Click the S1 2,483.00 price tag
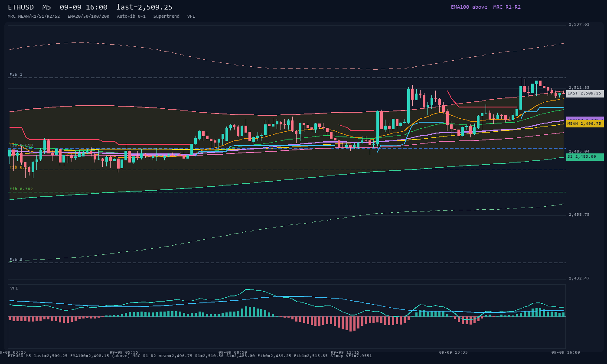This screenshot has height=364, width=607. [585, 157]
